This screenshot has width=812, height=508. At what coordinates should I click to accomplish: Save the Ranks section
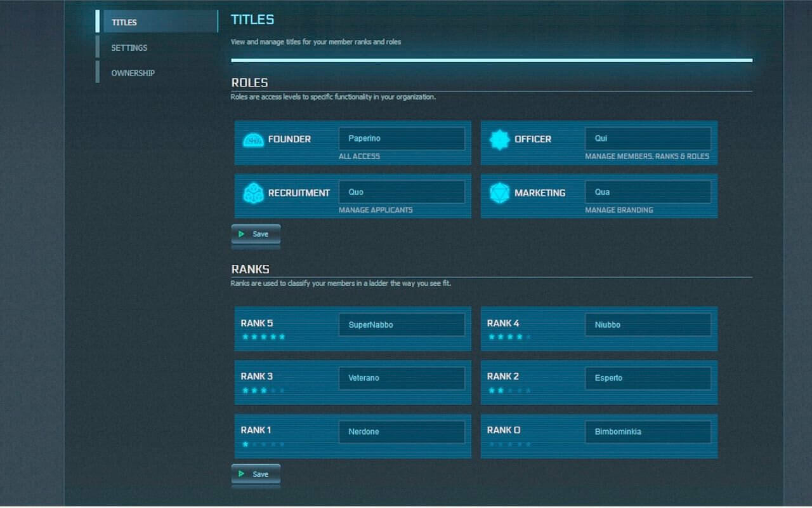point(256,474)
